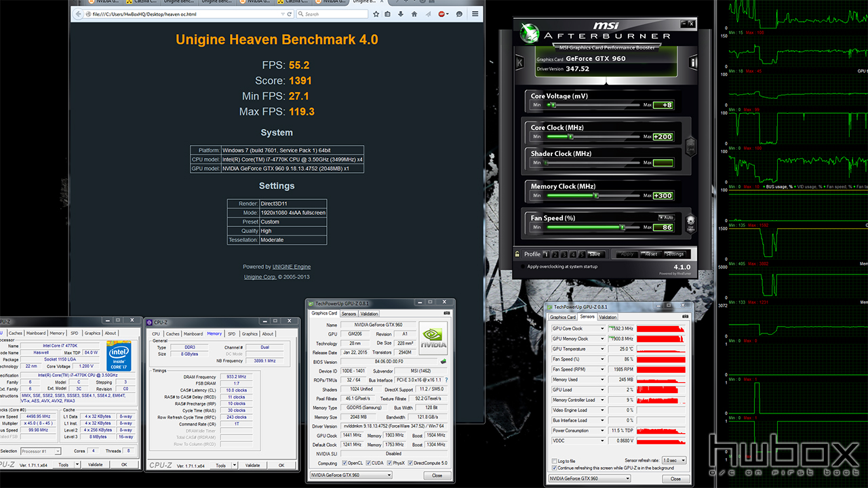Adjust the Core Clock slider handle
This screenshot has height=488, width=868.
coord(571,136)
